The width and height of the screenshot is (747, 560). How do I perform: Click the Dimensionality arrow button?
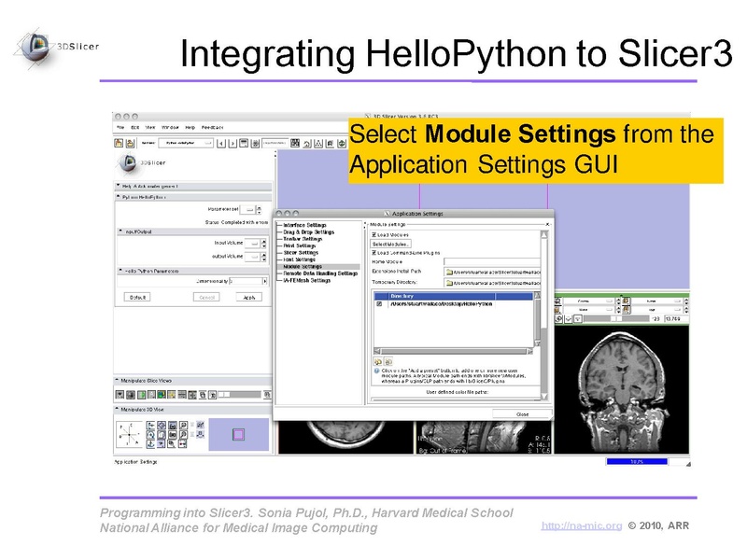[265, 282]
